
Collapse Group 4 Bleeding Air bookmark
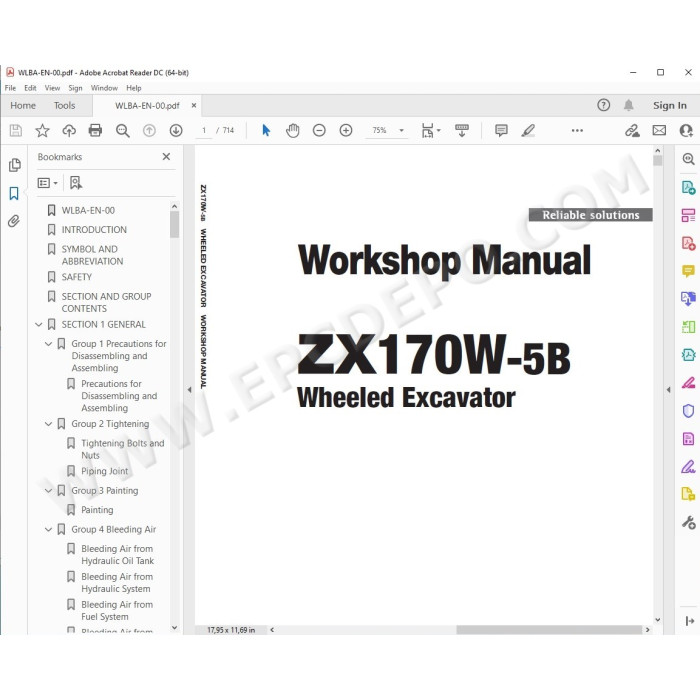click(49, 529)
